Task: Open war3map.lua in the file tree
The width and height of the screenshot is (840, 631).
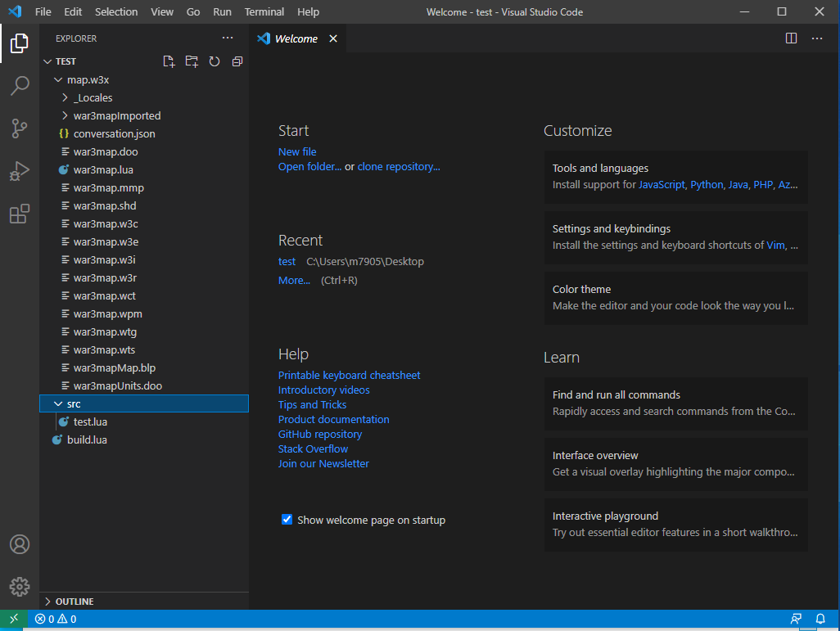Action: click(103, 170)
